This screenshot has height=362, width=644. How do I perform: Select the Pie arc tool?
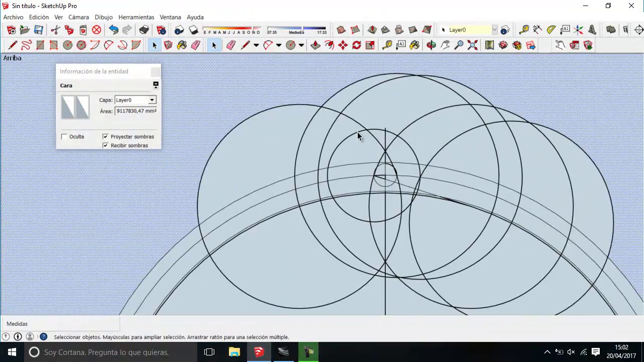pyautogui.click(x=136, y=45)
